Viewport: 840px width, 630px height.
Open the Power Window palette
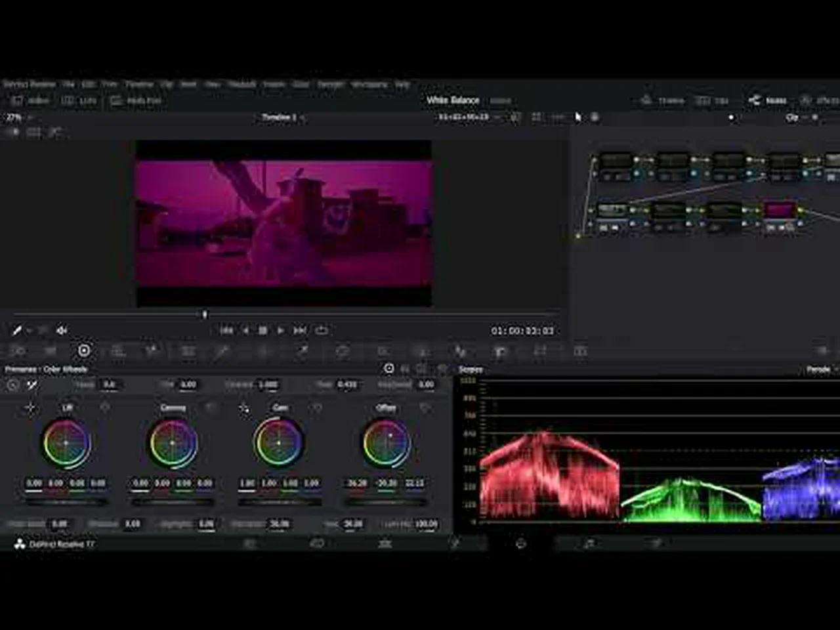(343, 351)
